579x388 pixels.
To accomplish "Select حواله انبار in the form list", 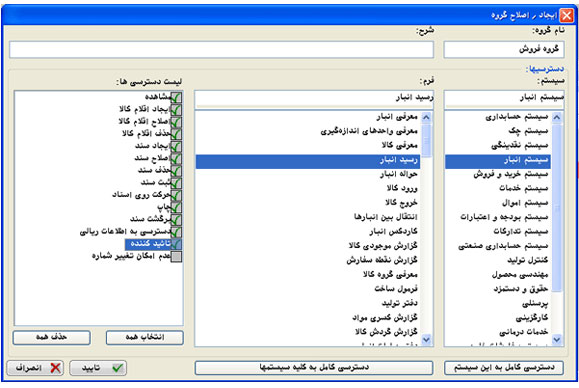I will click(309, 174).
